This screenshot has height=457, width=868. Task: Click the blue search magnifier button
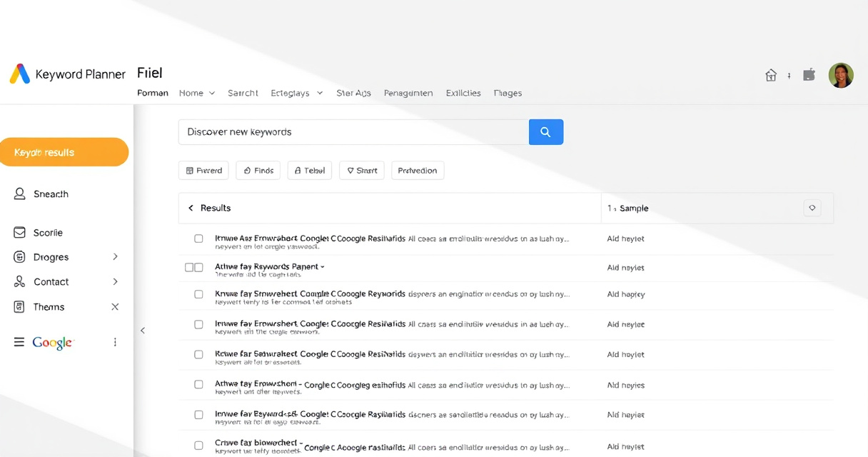coord(546,132)
